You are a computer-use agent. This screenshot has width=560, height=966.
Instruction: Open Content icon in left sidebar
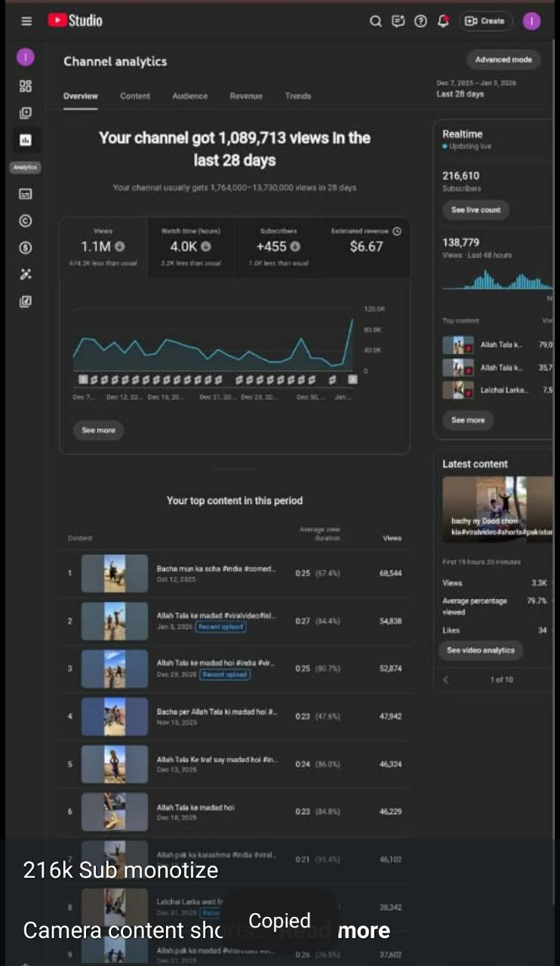26,113
